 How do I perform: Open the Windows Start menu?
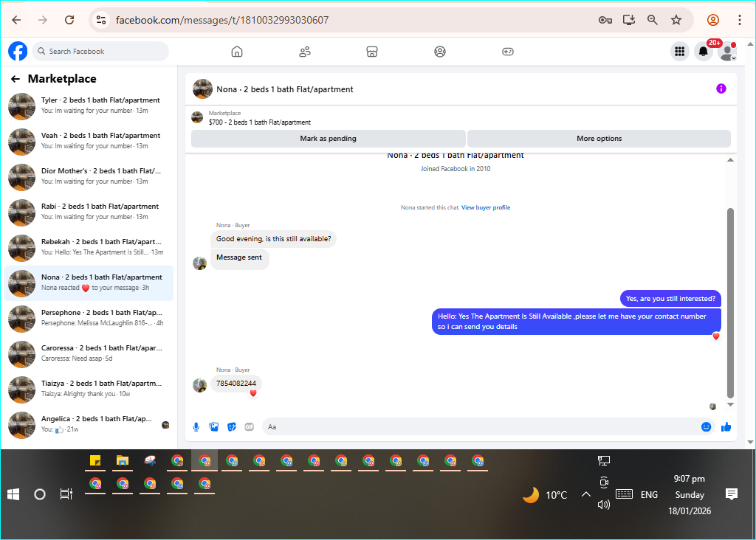(x=13, y=494)
